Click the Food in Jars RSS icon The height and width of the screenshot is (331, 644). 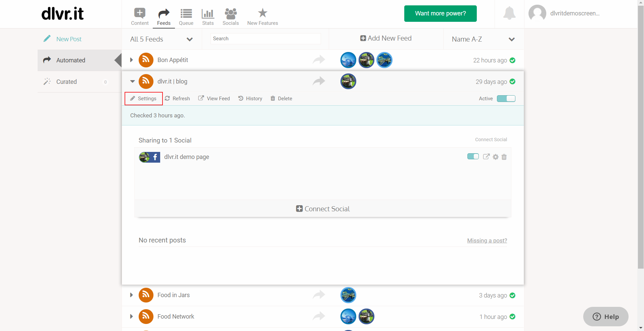click(x=146, y=295)
